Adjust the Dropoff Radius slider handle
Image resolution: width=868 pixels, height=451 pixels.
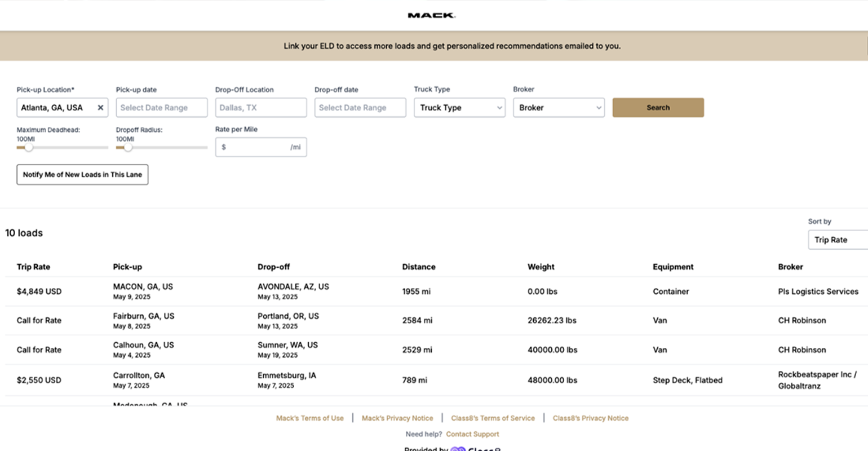pos(128,148)
